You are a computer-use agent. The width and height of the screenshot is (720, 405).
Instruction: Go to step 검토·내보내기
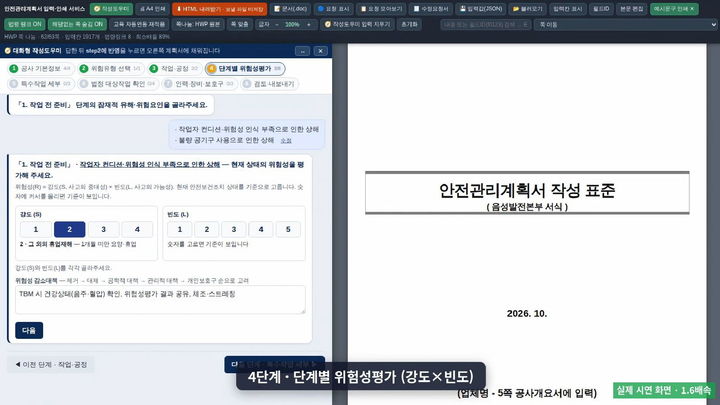(270, 84)
